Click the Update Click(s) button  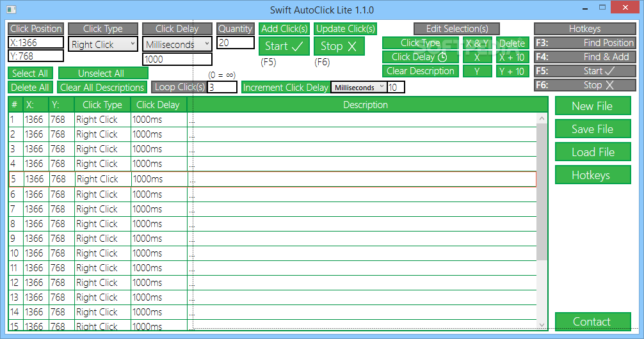tap(346, 29)
